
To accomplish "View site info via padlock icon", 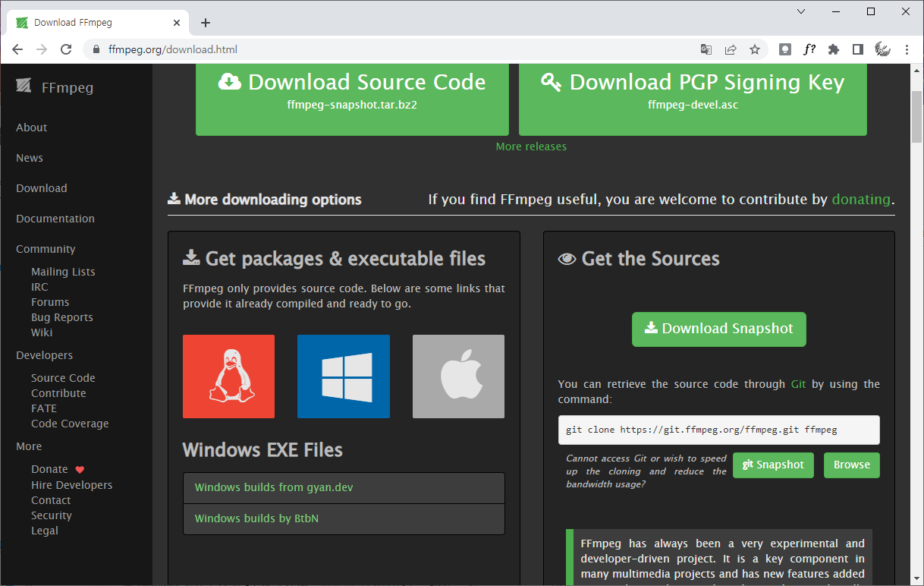I will pyautogui.click(x=96, y=49).
